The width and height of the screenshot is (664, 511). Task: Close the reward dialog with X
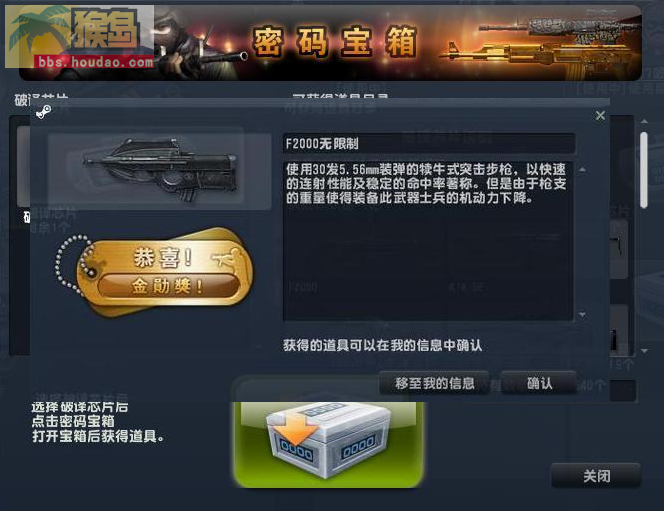[600, 115]
